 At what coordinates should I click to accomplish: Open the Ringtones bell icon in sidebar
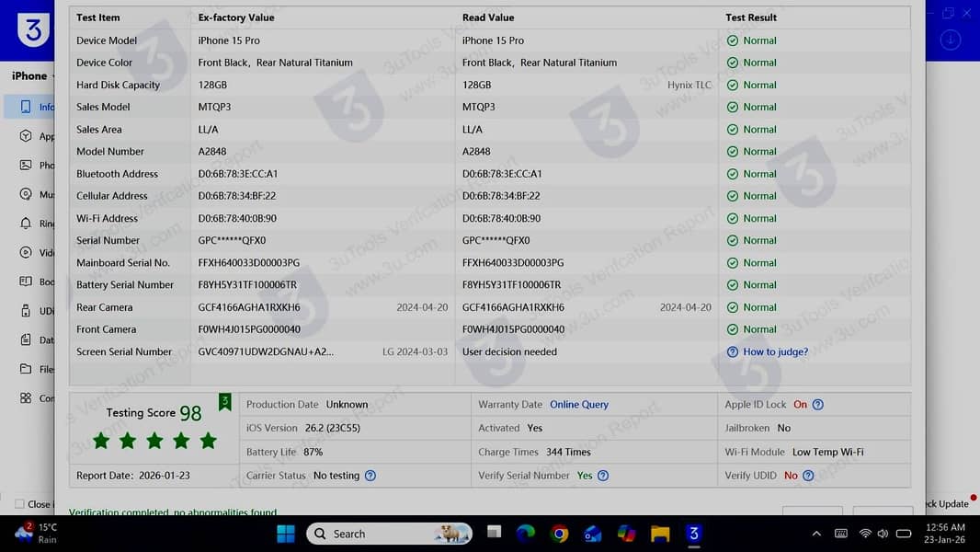[26, 224]
